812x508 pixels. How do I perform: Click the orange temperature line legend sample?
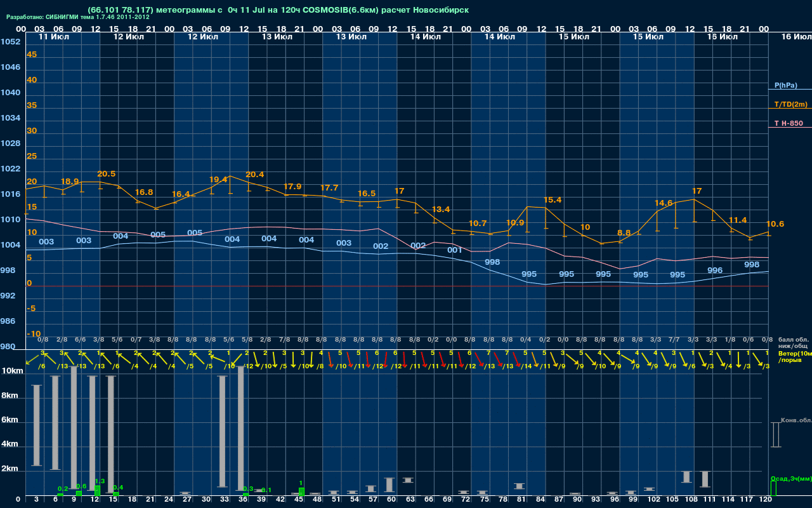point(790,109)
